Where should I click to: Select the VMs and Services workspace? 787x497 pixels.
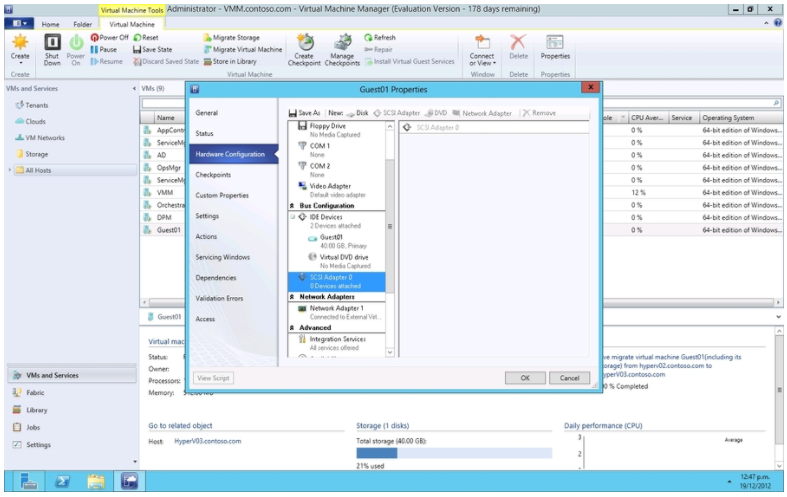click(72, 375)
